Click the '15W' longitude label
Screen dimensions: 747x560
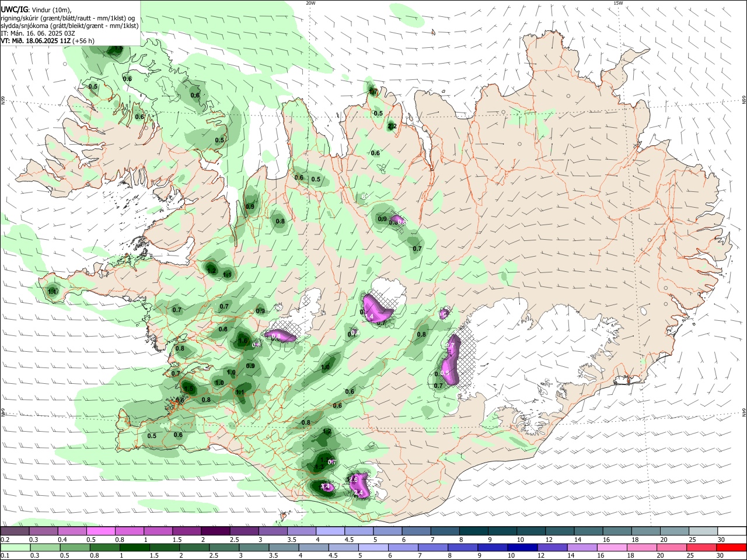pyautogui.click(x=618, y=3)
